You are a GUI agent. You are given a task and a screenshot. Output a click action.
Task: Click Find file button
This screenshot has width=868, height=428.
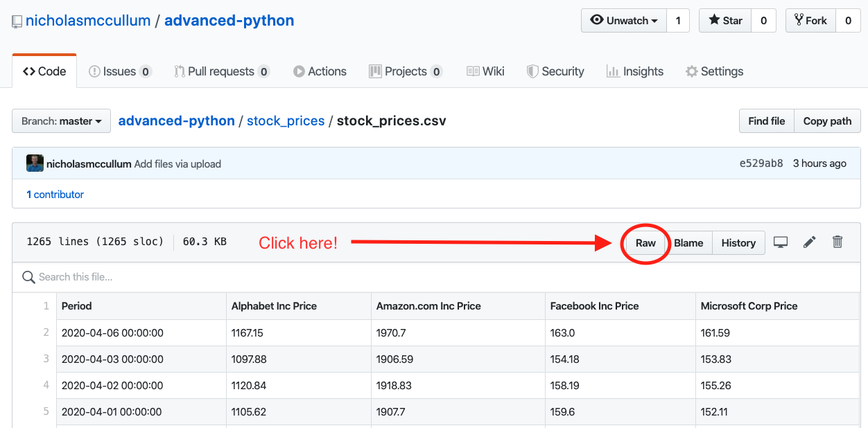click(x=767, y=121)
